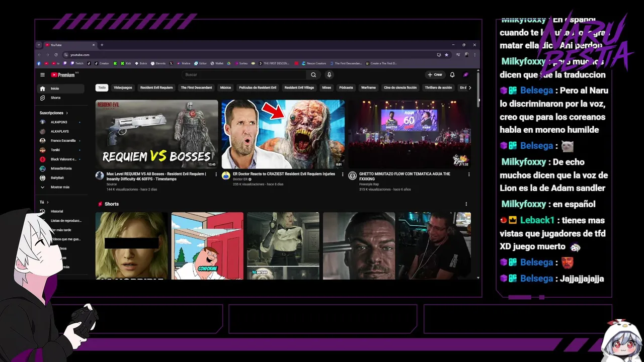
Task: Open the ER Doctor Reacts video thumbnail
Action: pos(283,134)
